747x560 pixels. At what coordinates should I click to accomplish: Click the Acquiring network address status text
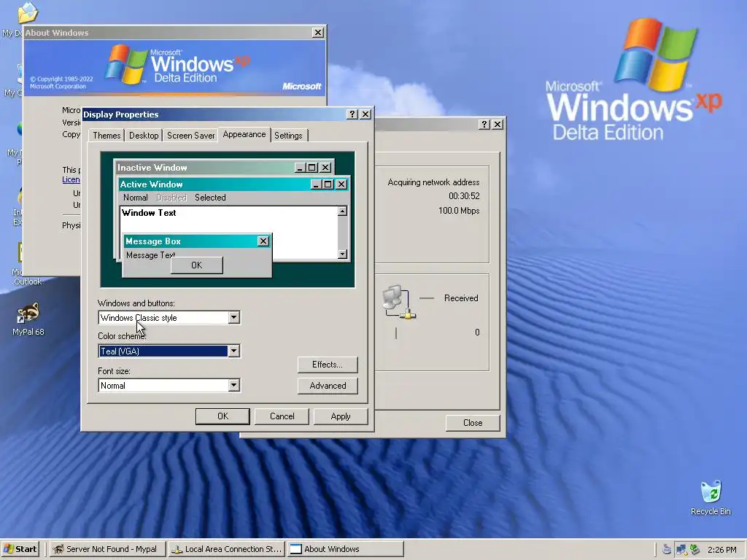click(433, 182)
